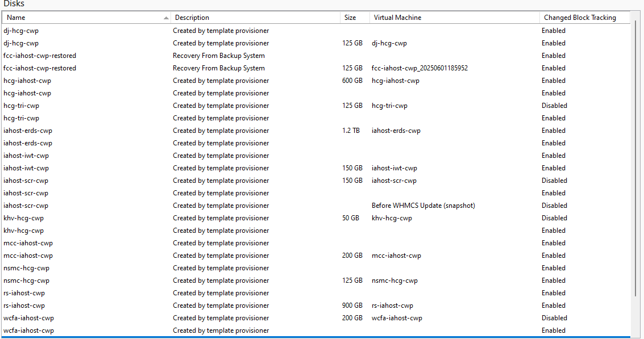
Task: Select virtual machine cell iahost-scr-cwp
Action: pos(394,181)
